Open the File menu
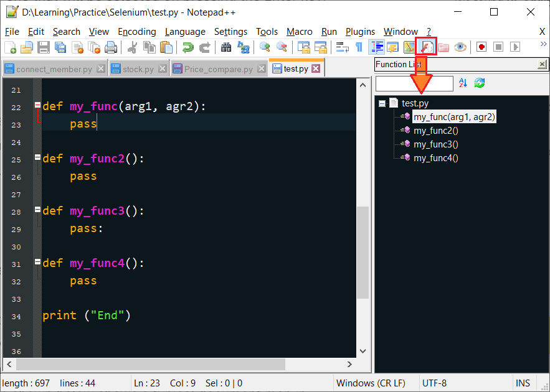 pos(12,32)
